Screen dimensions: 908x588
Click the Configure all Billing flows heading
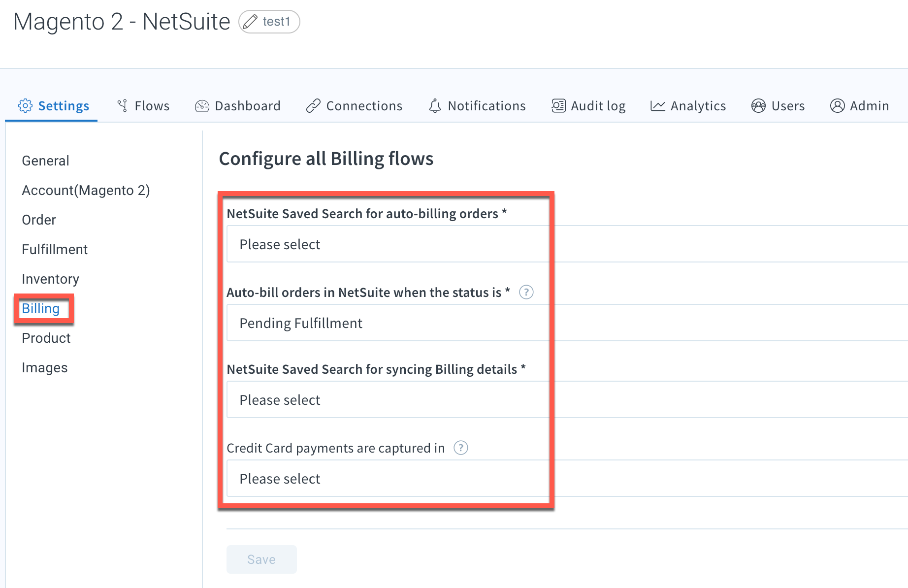(x=326, y=159)
